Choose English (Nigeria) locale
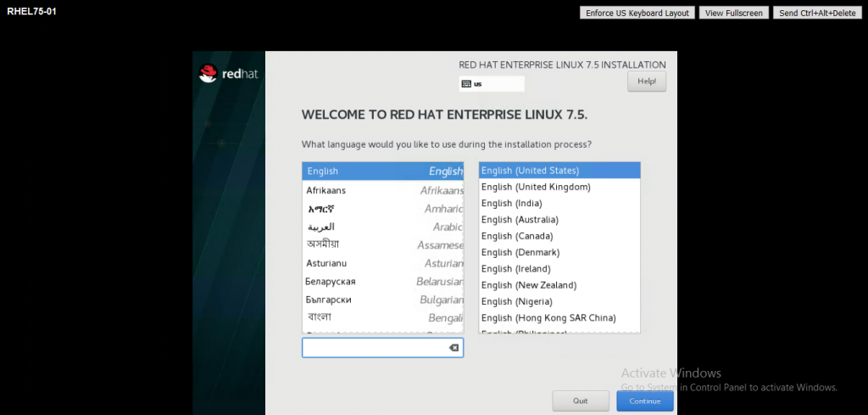This screenshot has height=415, width=868. point(559,301)
